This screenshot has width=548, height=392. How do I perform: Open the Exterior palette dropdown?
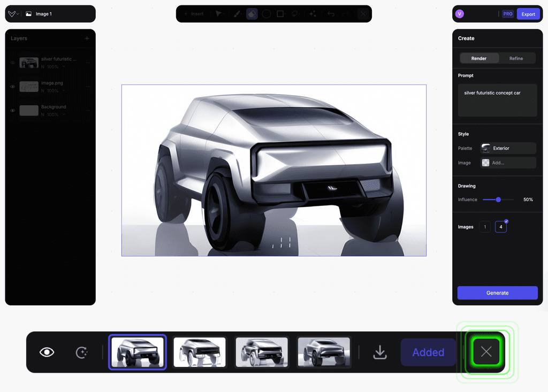(x=508, y=148)
